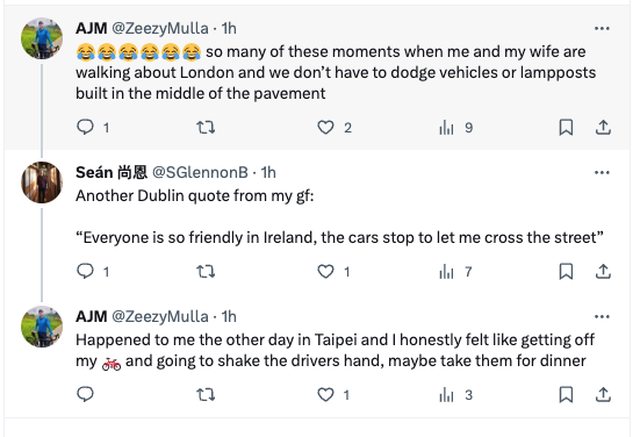Share AJM's first tweet about London
Image resolution: width=640 pixels, height=437 pixels.
pos(603,127)
